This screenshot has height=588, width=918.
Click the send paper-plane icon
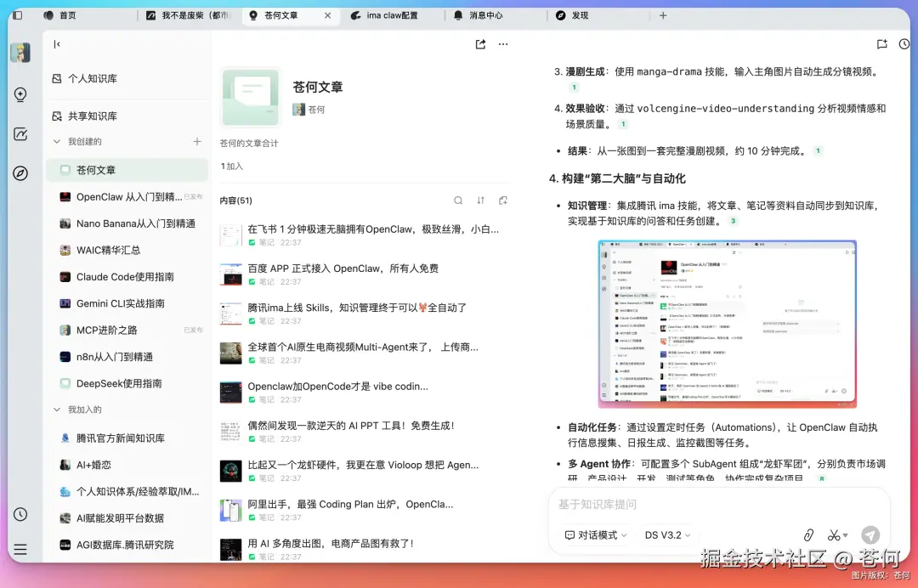pos(870,534)
